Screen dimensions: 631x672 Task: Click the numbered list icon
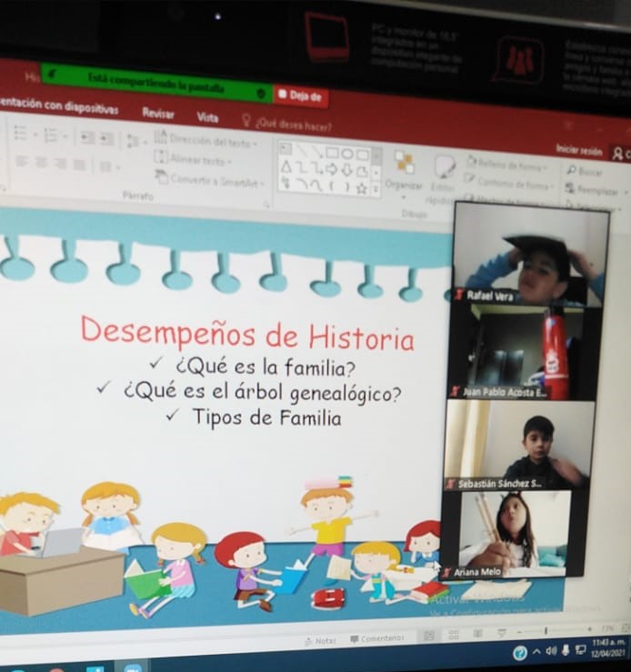tap(51, 135)
